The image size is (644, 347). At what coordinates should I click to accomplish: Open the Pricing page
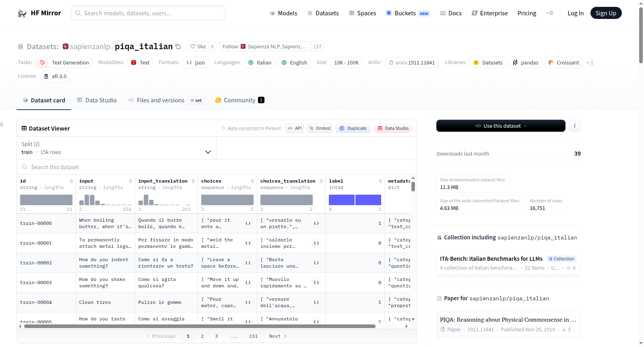click(527, 13)
